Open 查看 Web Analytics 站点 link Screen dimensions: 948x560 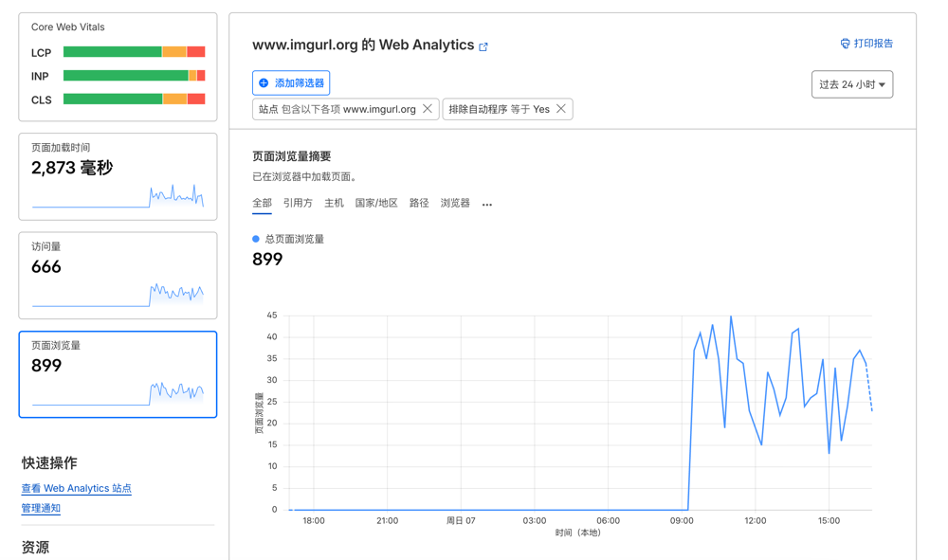[x=76, y=488]
